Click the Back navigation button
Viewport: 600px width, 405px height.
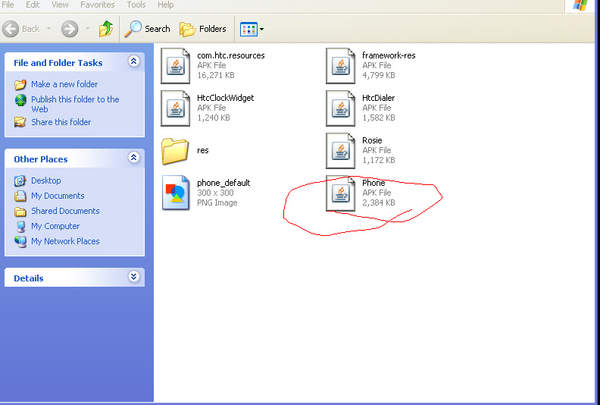(x=21, y=29)
